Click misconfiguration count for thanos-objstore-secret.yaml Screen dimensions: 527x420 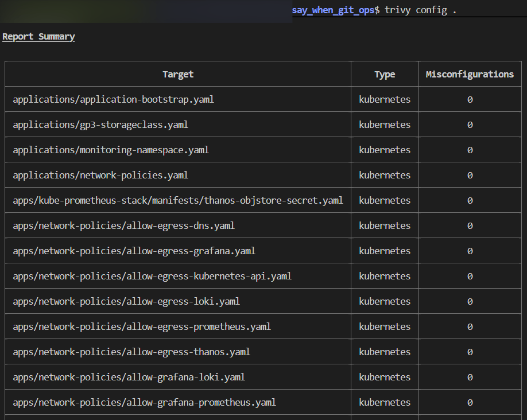pos(470,200)
